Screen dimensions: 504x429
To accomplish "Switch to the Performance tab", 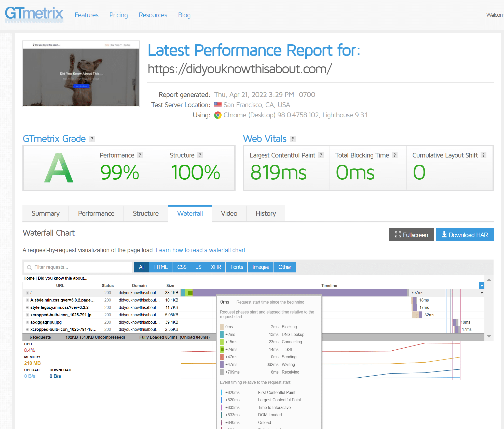I will pos(96,213).
